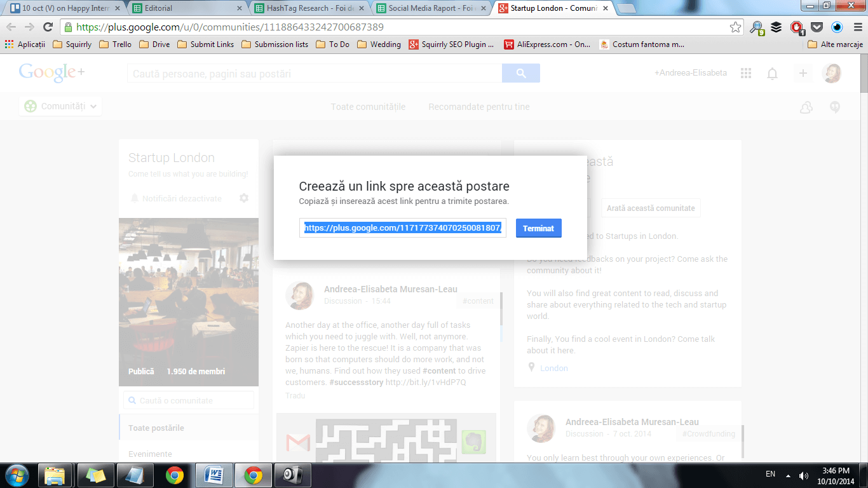Select Toate postările in the sidebar
The height and width of the screenshot is (488, 868).
point(189,428)
